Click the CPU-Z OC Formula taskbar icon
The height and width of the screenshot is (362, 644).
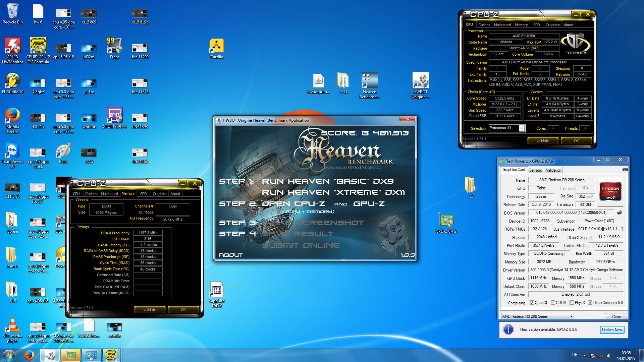[111, 355]
